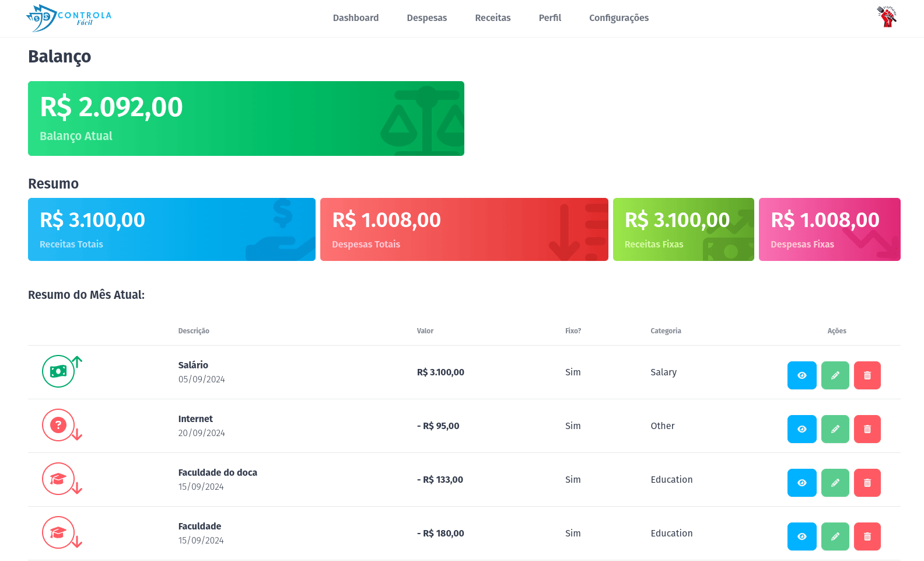Click the R$ 3.100,00 table value

(440, 372)
